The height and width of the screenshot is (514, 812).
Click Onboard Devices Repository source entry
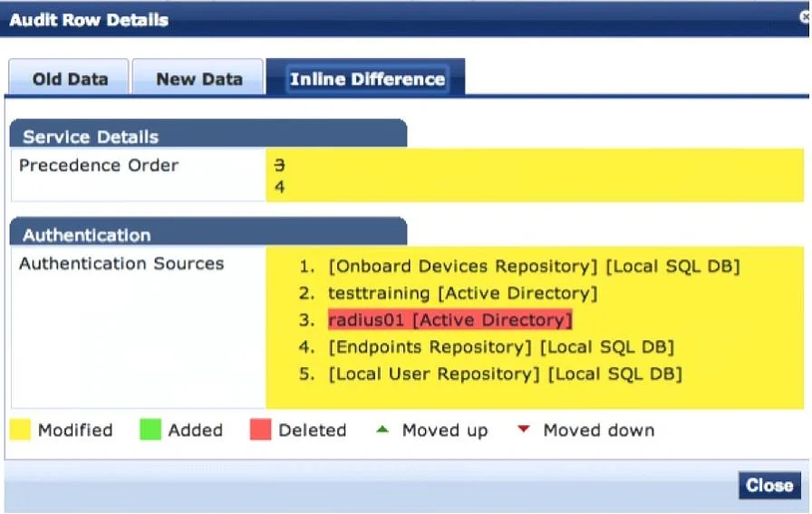[x=534, y=266]
